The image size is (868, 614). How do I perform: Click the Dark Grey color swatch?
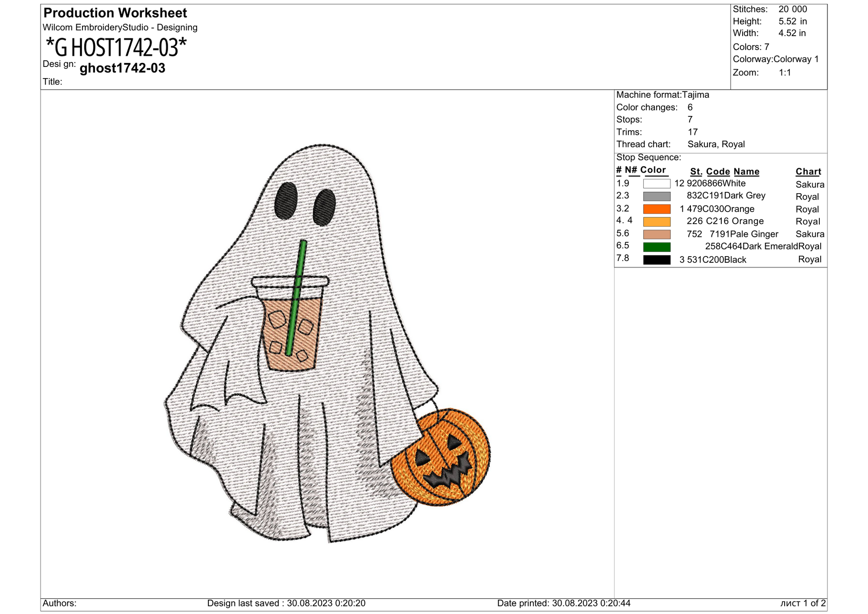tap(657, 196)
